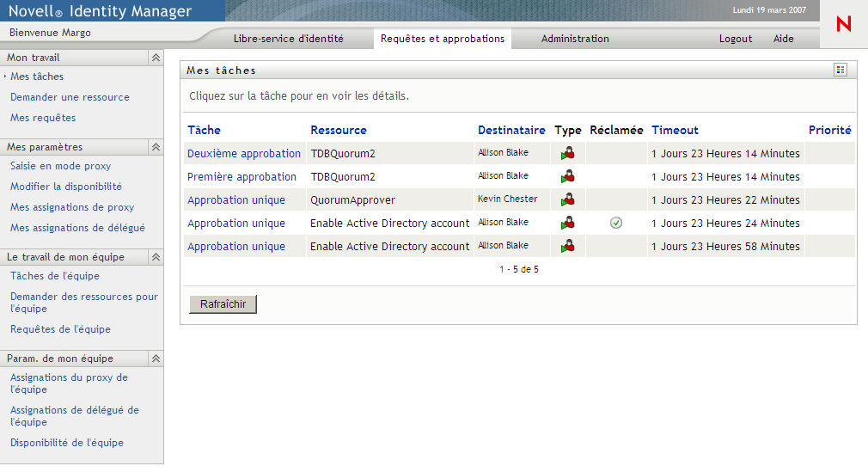Open Mes assignations de proxy
Screen dimensions: 868x472
pyautogui.click(x=72, y=207)
